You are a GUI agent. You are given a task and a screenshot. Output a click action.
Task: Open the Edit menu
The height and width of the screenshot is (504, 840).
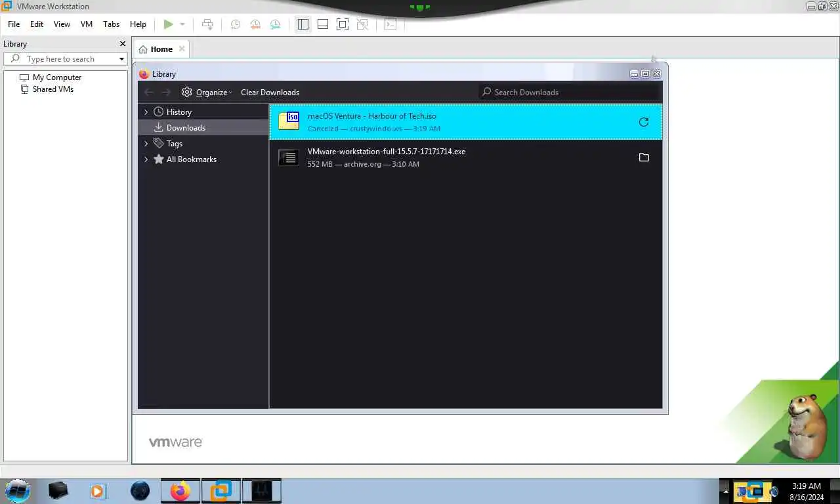37,24
